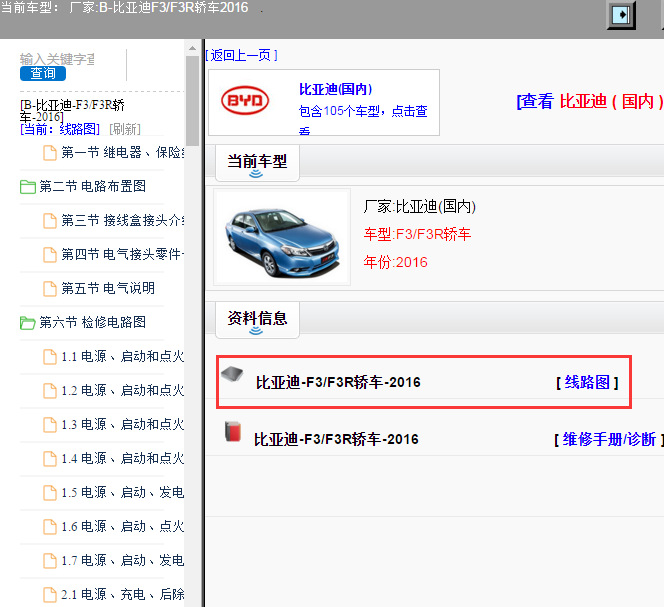The image size is (664, 607).
Task: Click 包含105个车型，点击查看 link
Action: 363,119
